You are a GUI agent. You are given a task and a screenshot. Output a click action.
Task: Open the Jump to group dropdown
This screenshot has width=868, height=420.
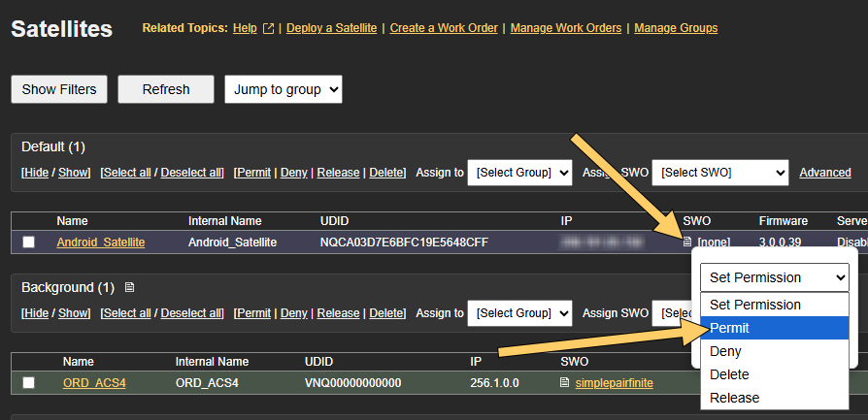point(283,89)
